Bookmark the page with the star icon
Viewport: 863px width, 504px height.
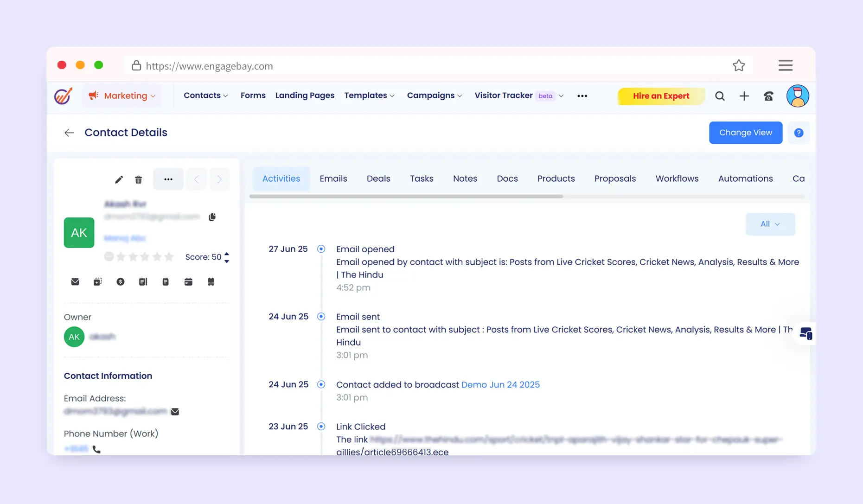coord(739,66)
